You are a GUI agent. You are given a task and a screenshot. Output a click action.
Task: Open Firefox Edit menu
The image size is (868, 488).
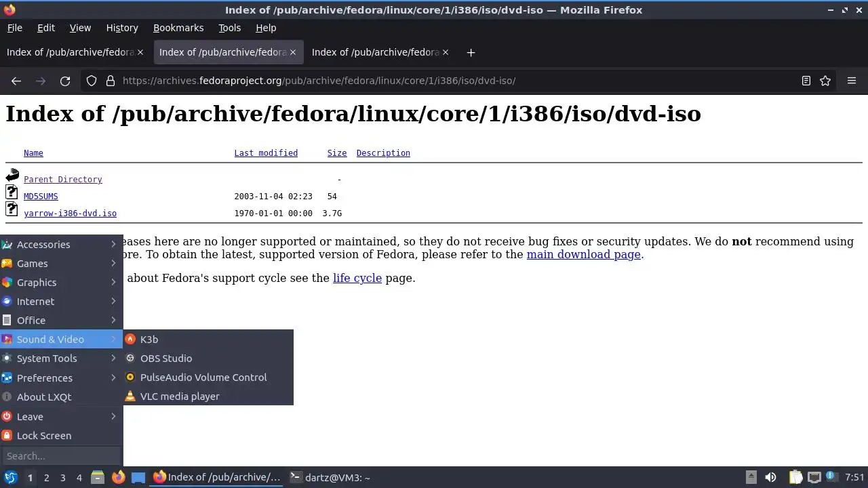tap(46, 28)
